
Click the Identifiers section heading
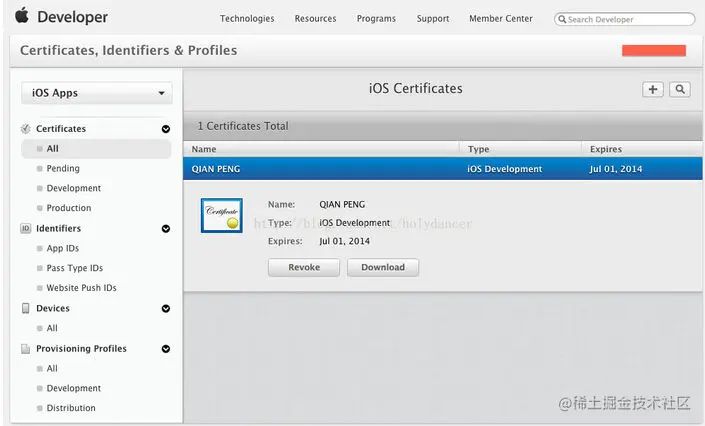click(58, 229)
